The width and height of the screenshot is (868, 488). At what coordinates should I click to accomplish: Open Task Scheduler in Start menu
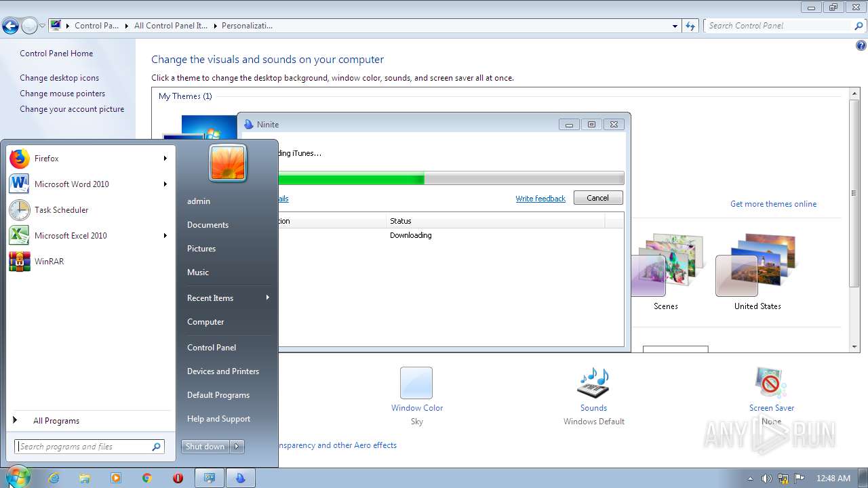[x=90, y=210]
